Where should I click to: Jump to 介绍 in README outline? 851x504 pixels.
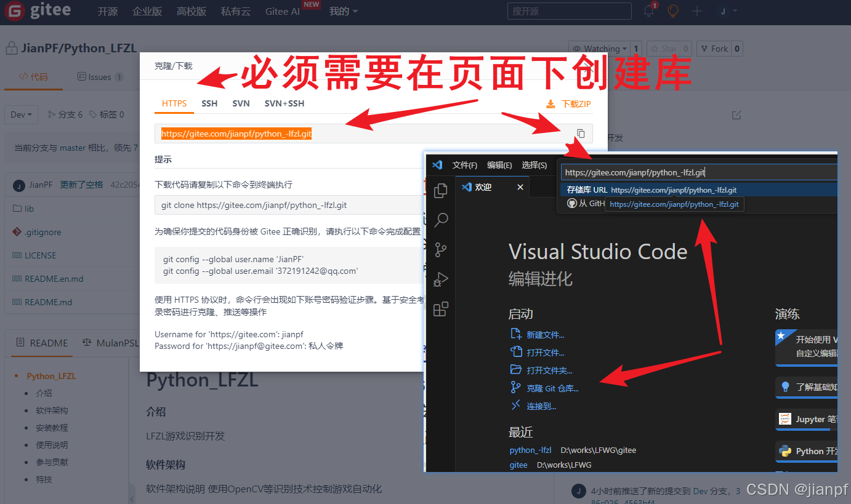44,393
